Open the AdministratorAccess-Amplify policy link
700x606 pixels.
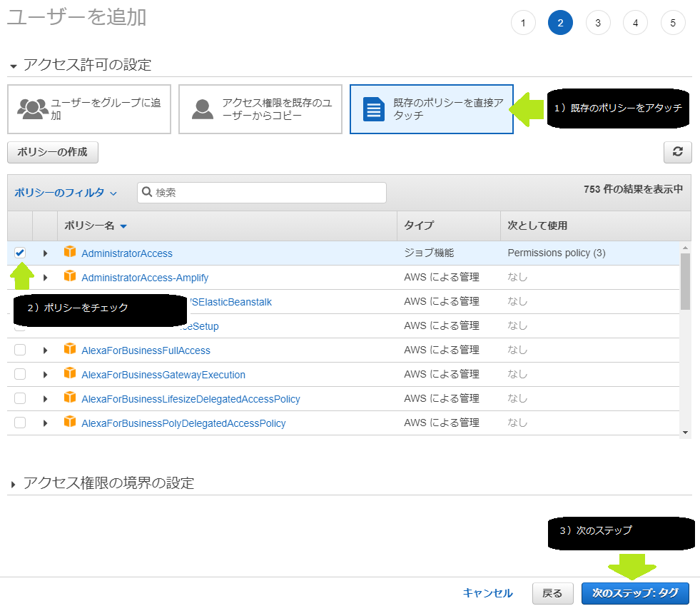145,278
